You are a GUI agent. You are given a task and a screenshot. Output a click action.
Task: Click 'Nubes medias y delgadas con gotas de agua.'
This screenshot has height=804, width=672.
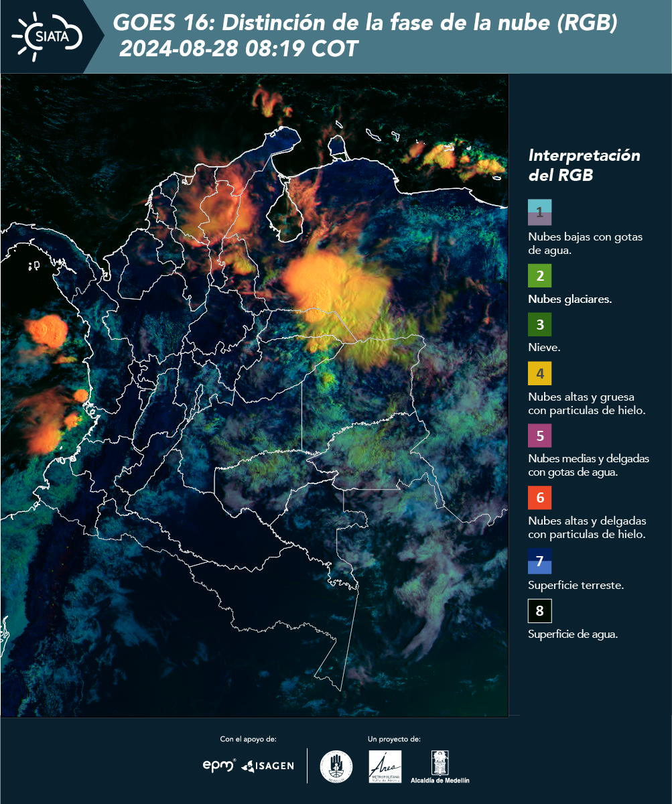pyautogui.click(x=588, y=466)
